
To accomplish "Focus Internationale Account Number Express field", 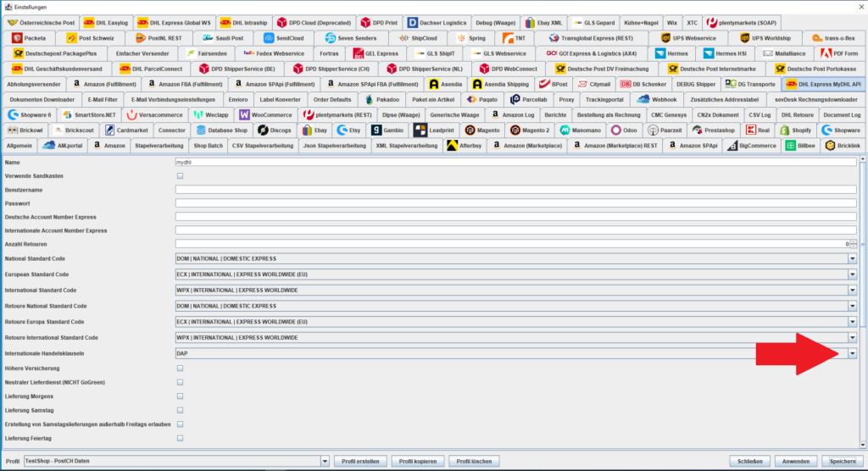I will [x=516, y=230].
